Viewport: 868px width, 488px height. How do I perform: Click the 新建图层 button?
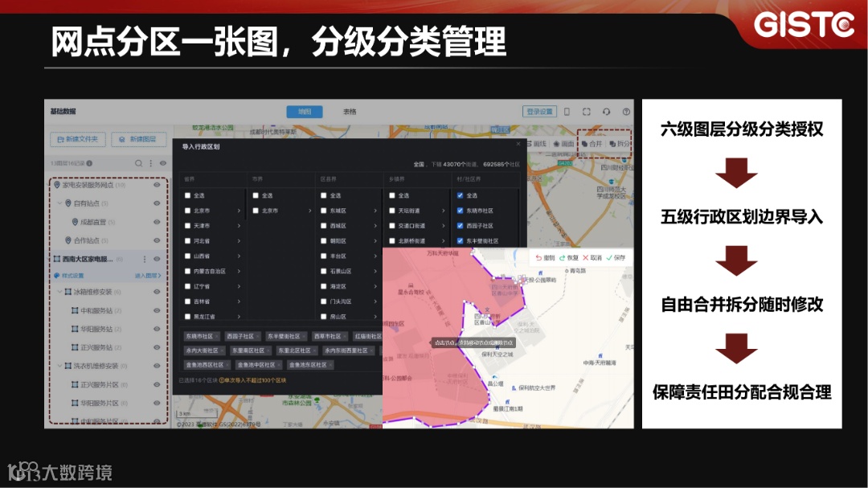click(138, 139)
